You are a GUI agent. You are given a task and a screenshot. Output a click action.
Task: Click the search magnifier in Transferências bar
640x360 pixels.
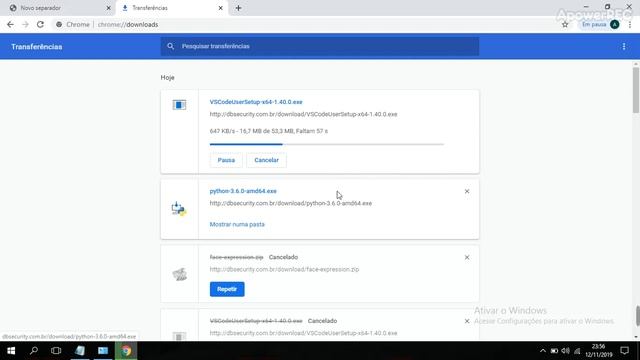click(171, 46)
